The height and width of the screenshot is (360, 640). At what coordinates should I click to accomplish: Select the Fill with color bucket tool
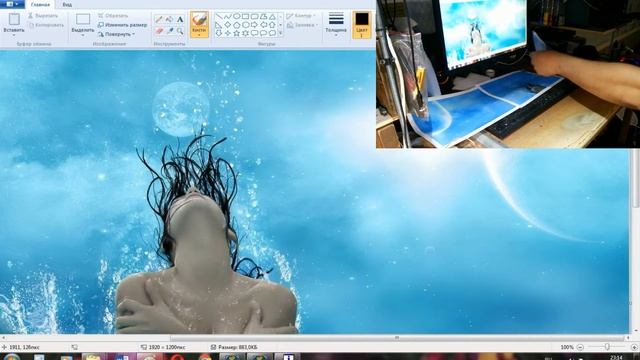[169, 19]
